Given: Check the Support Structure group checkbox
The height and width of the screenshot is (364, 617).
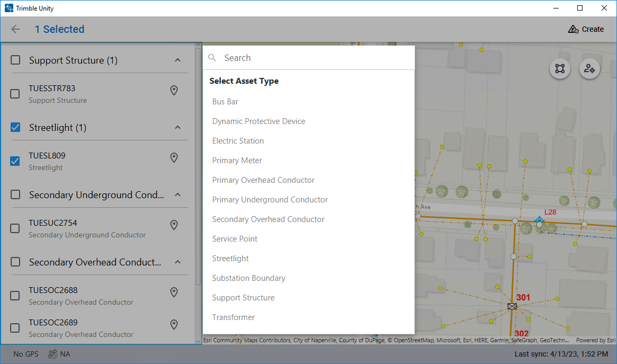Looking at the screenshot, I should coord(16,60).
